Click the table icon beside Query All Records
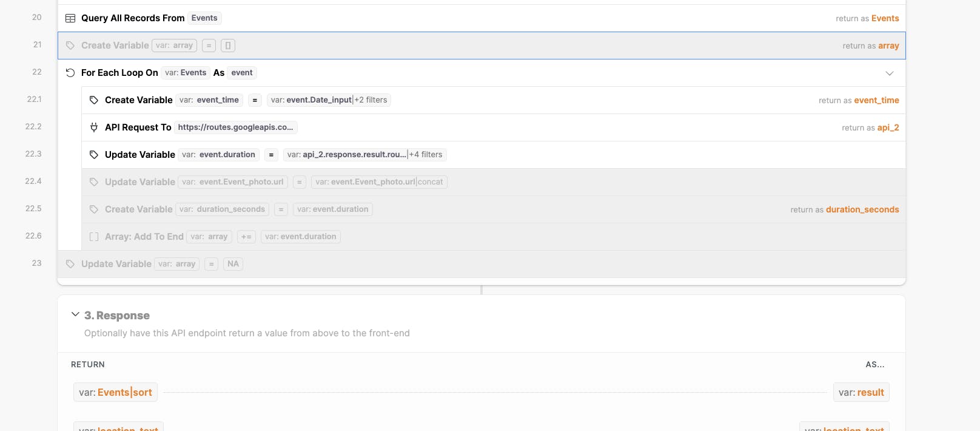Screen dimensions: 980x431 click(x=70, y=18)
